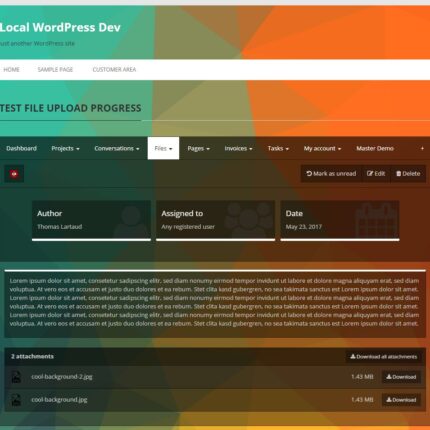Open the Conversations dropdown
This screenshot has height=430, width=430.
point(117,148)
